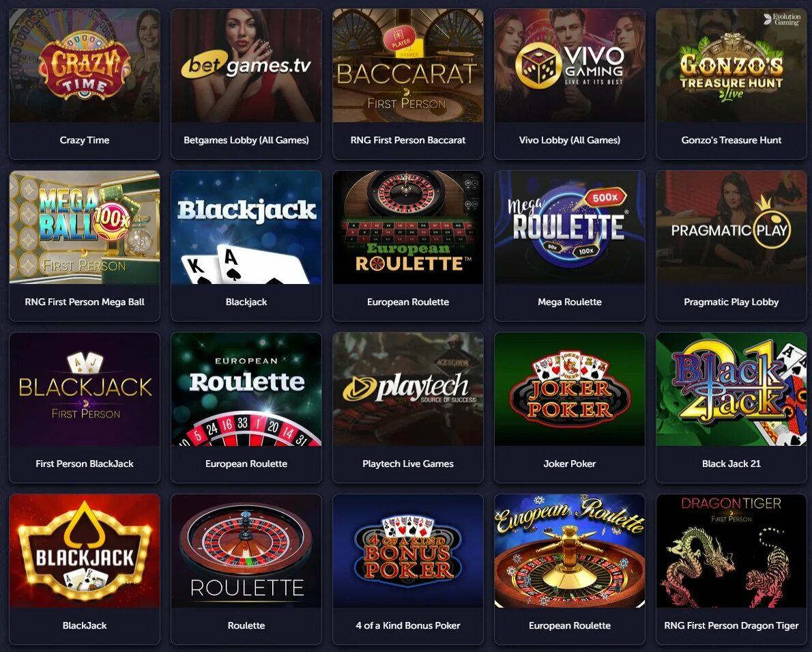Viewport: 812px width, 652px height.
Task: Click the 4 of a Kind Bonus Poker label
Action: click(x=408, y=625)
